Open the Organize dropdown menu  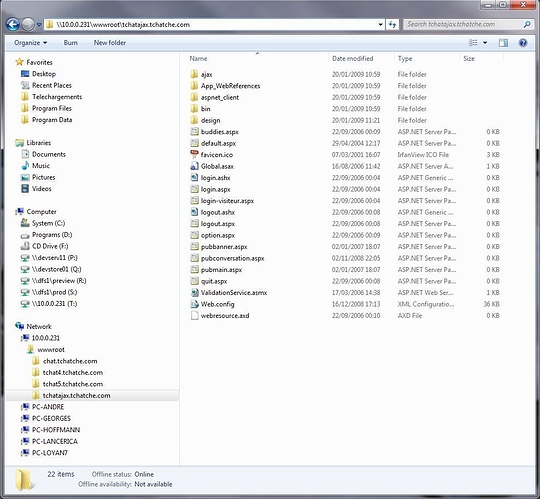pos(30,43)
